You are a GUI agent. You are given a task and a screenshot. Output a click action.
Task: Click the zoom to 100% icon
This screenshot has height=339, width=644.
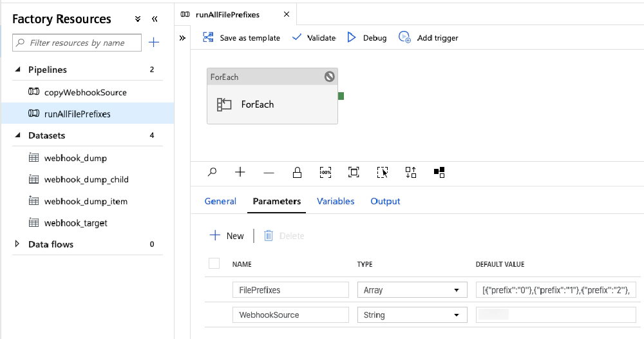tap(325, 173)
